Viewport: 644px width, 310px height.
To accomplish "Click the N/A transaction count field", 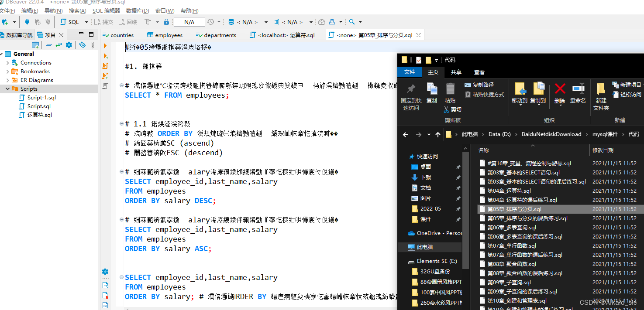I will pos(189,22).
